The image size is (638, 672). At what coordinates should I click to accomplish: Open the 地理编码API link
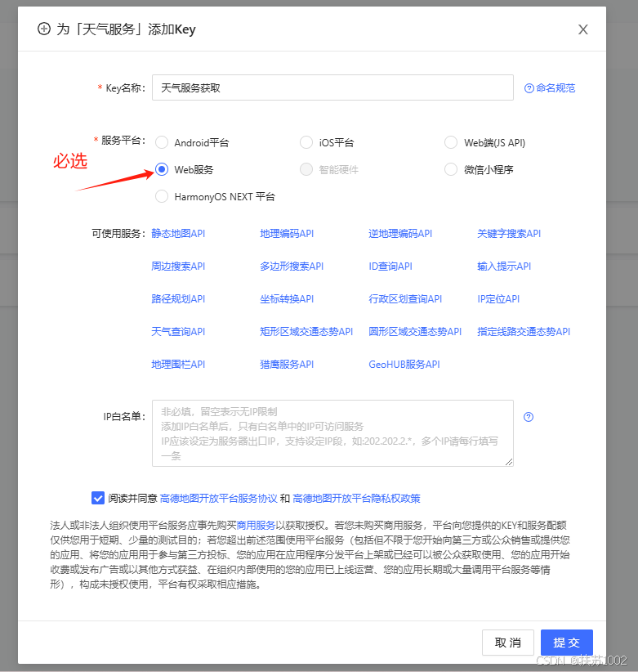point(287,234)
